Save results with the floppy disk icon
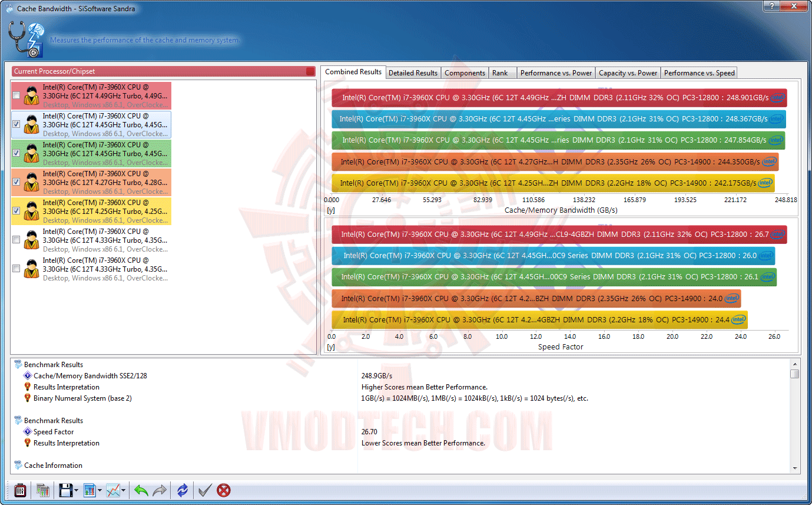The image size is (812, 505). [x=65, y=490]
